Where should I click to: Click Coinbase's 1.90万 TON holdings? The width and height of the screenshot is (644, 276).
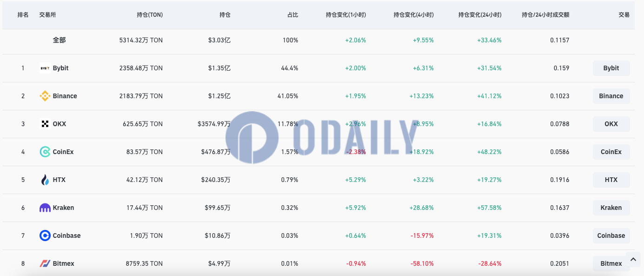coord(146,236)
